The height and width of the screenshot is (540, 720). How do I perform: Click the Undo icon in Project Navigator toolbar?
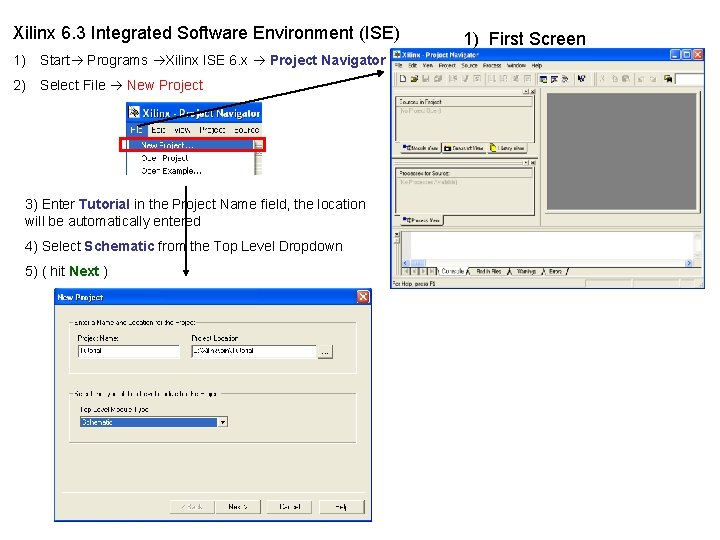(641, 79)
